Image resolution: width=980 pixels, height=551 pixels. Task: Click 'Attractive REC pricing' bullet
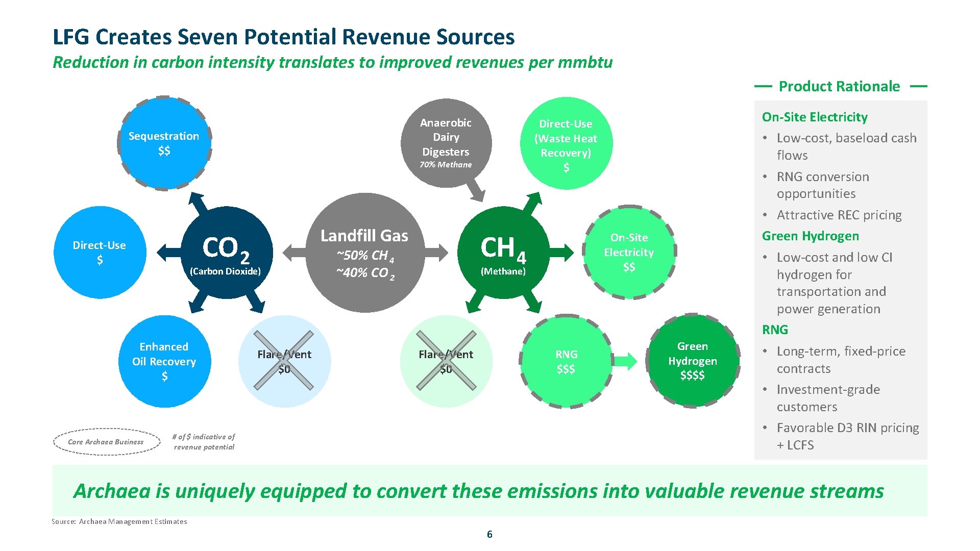(838, 215)
